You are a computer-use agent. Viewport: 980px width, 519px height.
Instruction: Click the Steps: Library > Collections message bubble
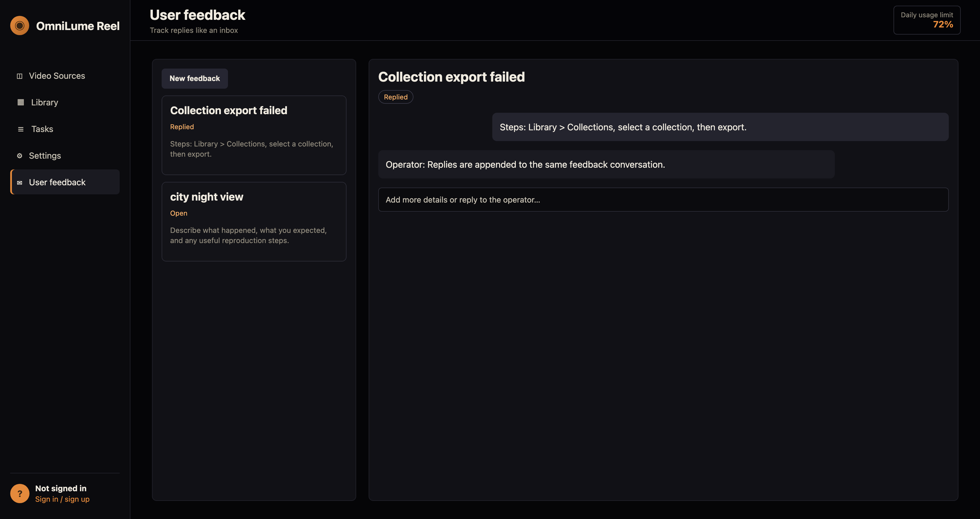pyautogui.click(x=720, y=127)
